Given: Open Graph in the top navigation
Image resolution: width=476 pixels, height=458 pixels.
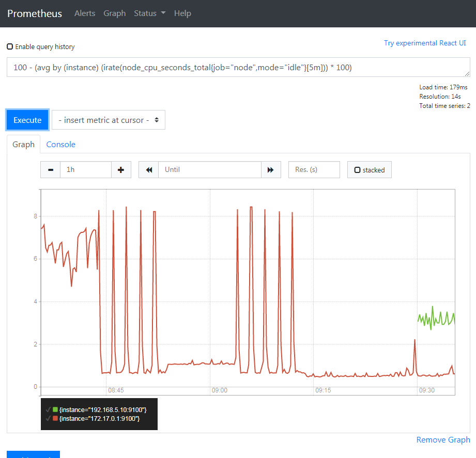Looking at the screenshot, I should coord(114,13).
